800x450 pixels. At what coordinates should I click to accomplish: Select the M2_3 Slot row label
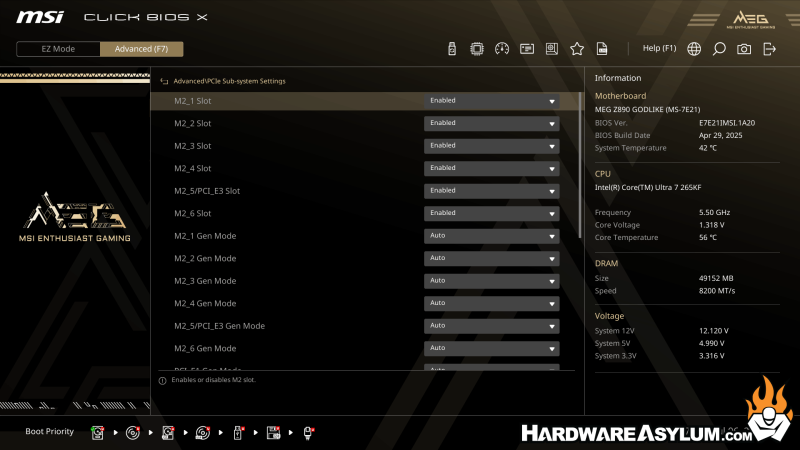192,146
